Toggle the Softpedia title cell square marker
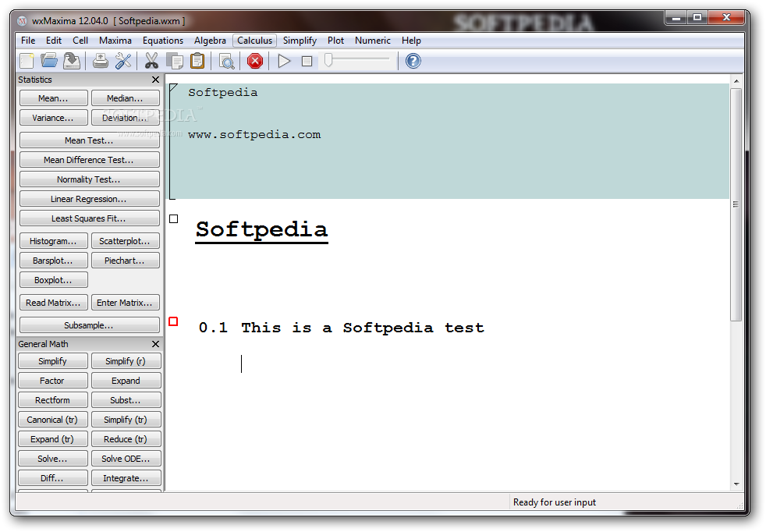The width and height of the screenshot is (766, 532). pos(173,219)
